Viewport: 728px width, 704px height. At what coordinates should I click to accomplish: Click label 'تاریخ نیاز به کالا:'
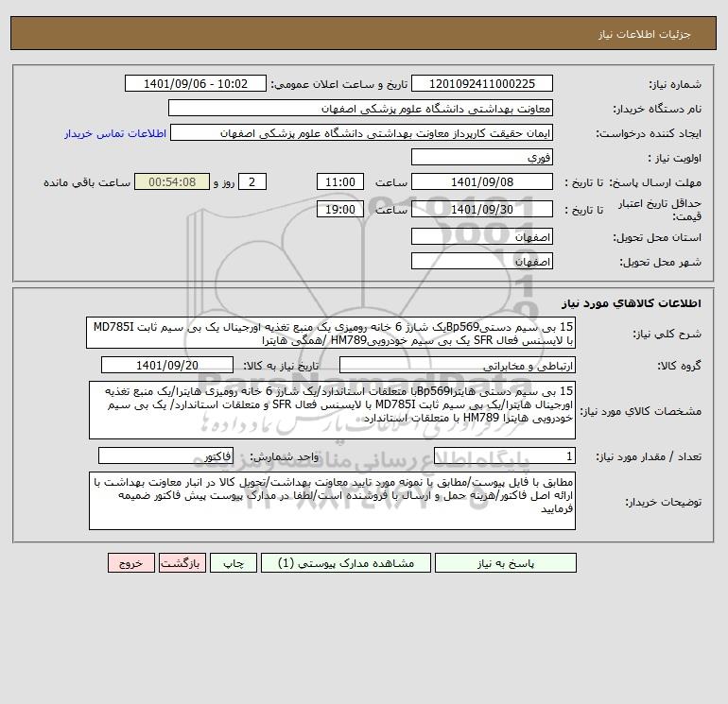[x=281, y=366]
